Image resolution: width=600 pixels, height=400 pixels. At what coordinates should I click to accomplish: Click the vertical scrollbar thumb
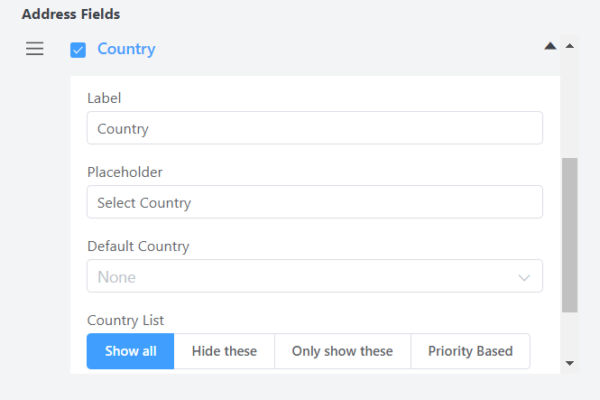click(x=570, y=235)
